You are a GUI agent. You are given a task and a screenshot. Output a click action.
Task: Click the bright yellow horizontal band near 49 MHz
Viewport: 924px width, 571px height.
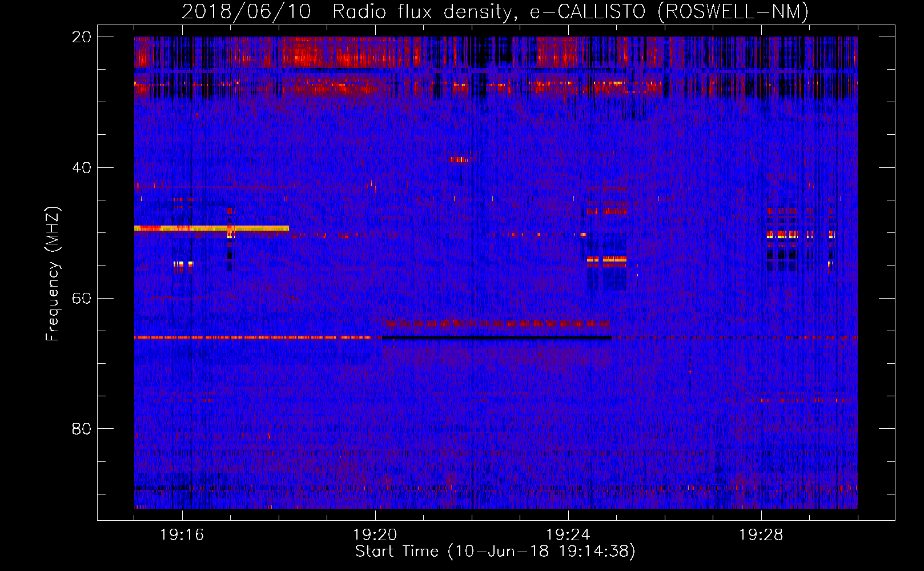[x=211, y=228]
